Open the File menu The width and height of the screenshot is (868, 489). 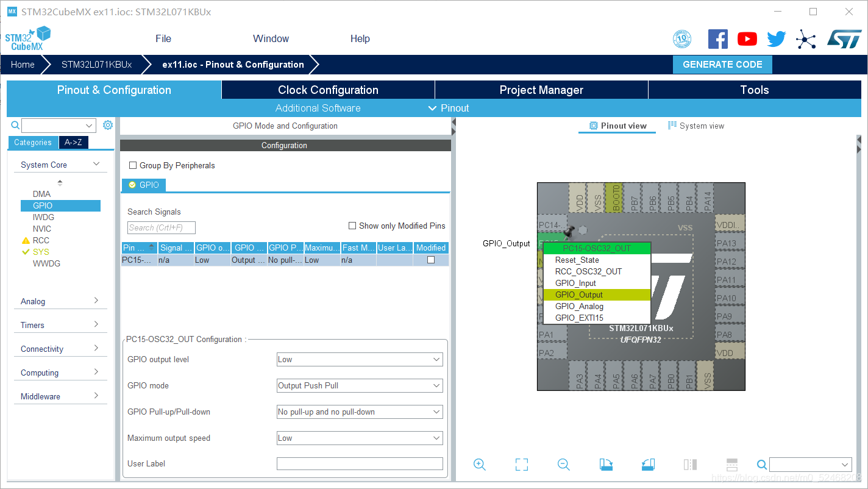tap(163, 38)
